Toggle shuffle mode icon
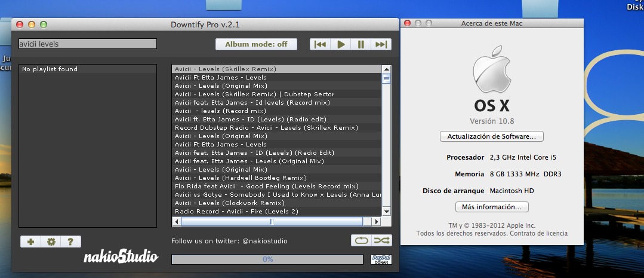The width and height of the screenshot is (644, 278). pyautogui.click(x=381, y=240)
